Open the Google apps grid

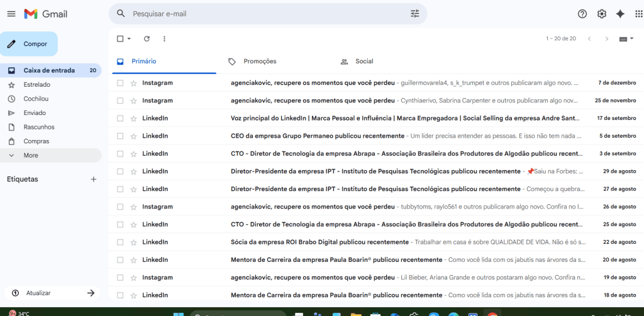coord(639,14)
